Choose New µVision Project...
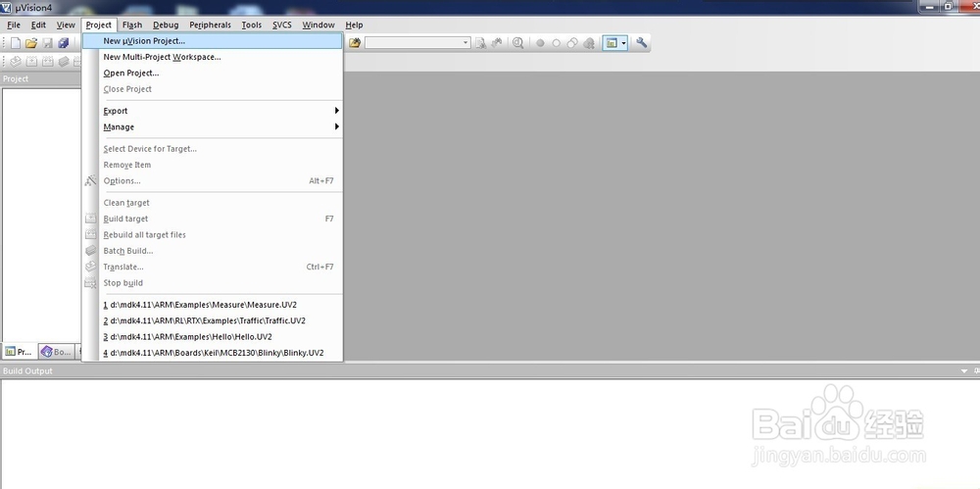Image resolution: width=980 pixels, height=489 pixels. [x=213, y=40]
